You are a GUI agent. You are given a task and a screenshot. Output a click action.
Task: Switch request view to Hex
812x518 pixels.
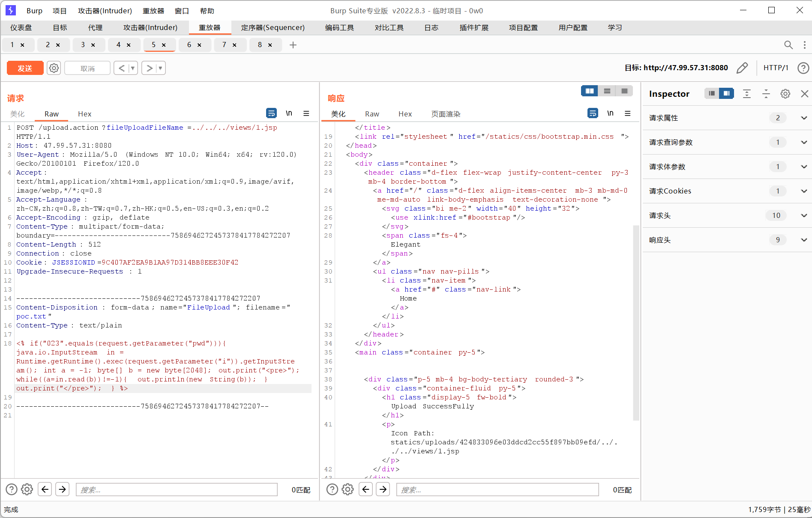pyautogui.click(x=84, y=114)
